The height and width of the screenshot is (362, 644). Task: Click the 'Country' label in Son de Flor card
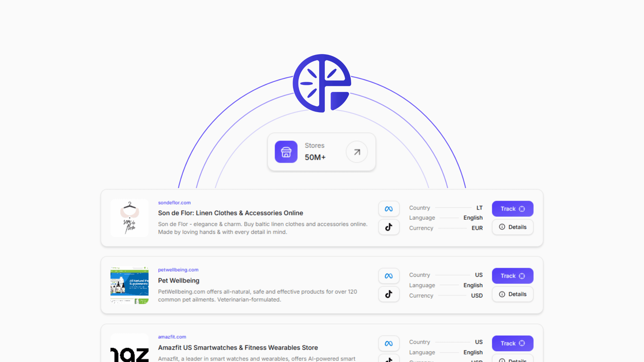pyautogui.click(x=420, y=208)
